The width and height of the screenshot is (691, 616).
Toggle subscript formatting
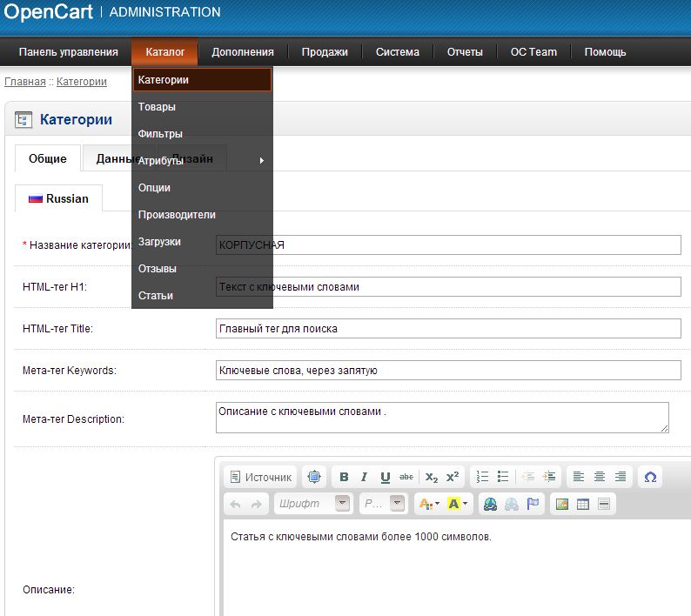[x=432, y=477]
